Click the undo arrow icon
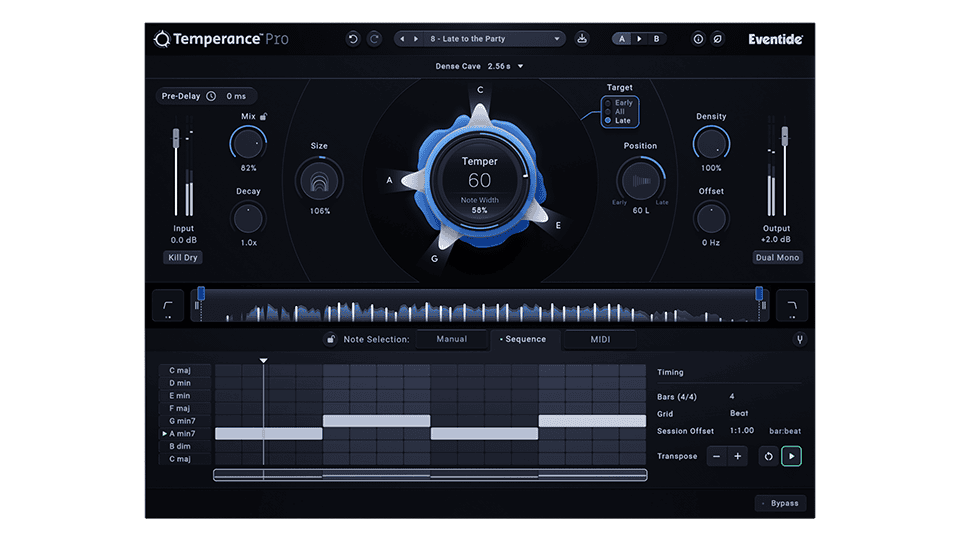Screen dimensions: 960x540 353,39
